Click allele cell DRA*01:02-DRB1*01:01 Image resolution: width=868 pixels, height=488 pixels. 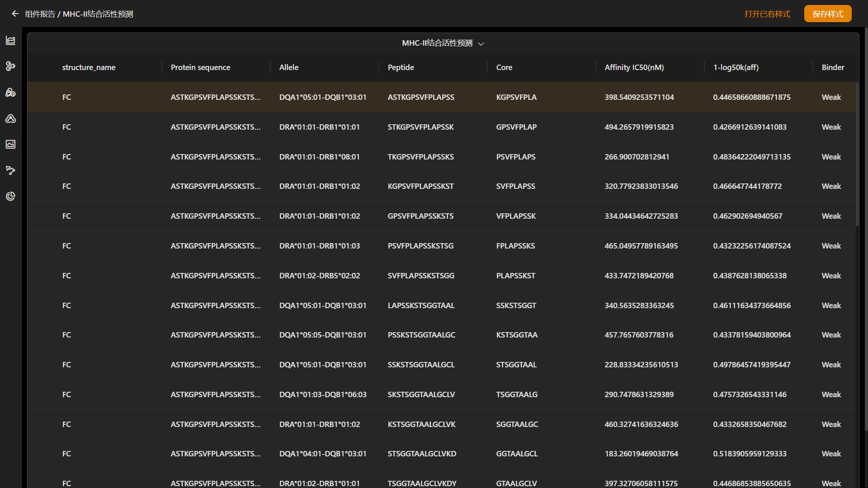319,483
